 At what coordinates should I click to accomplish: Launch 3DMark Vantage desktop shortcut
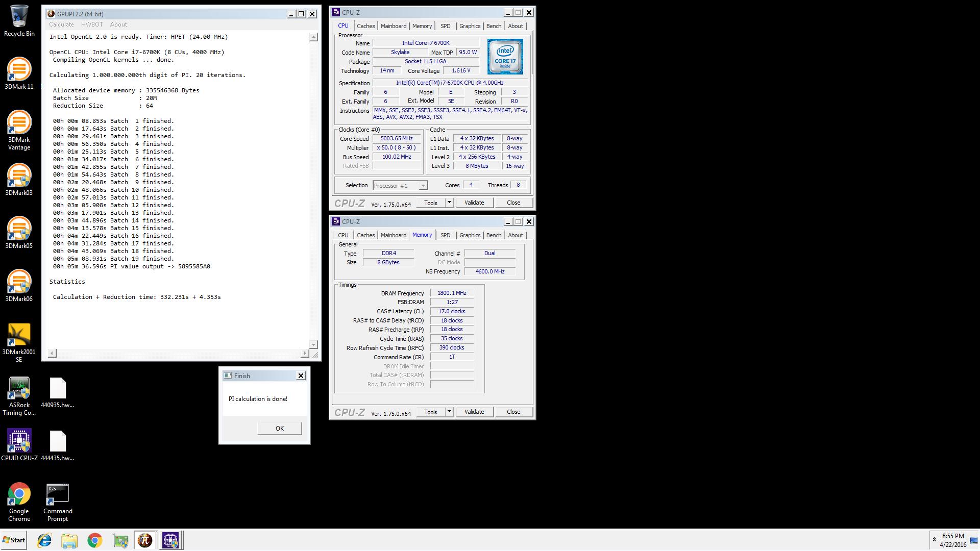point(19,130)
